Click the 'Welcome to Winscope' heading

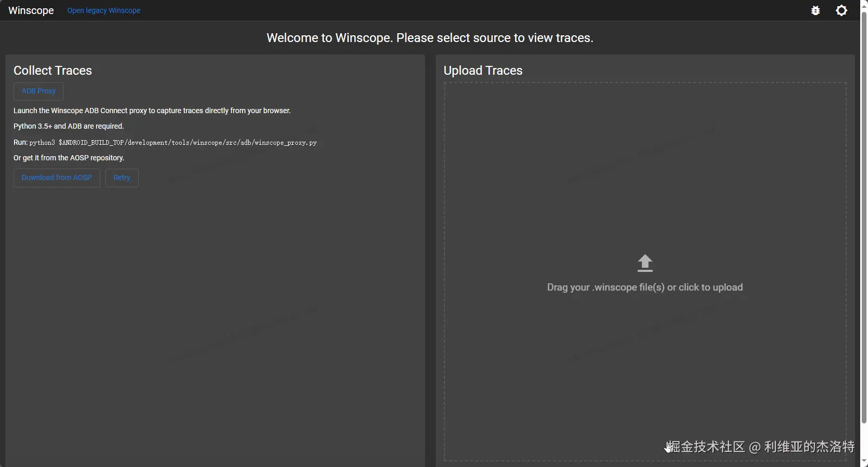point(430,38)
